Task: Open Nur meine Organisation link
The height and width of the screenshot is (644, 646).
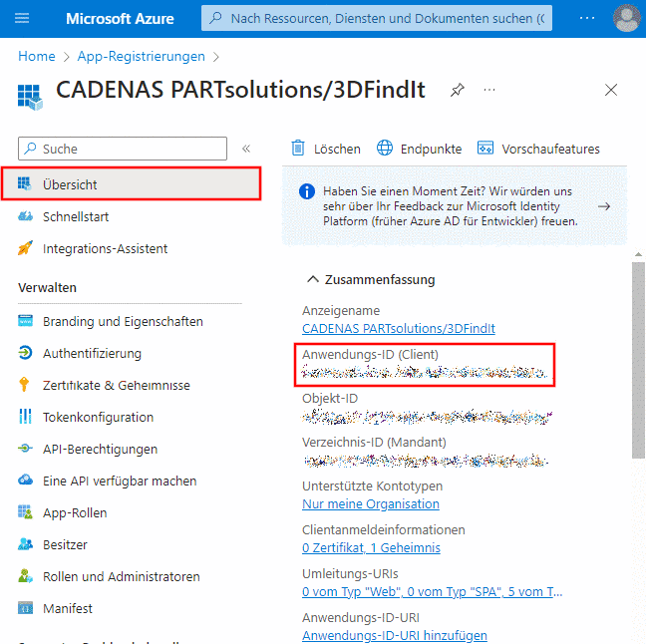Action: point(371,503)
